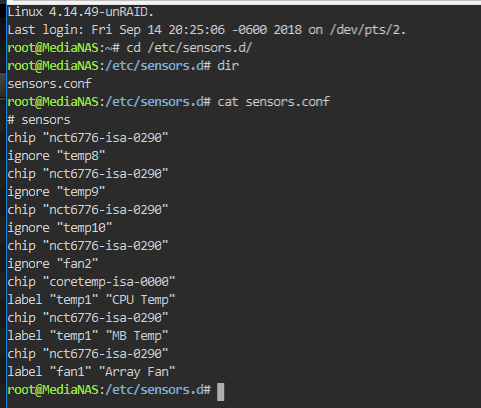This screenshot has height=408, width=481.
Task: Click the '# sensors' comment line
Action: point(39,120)
